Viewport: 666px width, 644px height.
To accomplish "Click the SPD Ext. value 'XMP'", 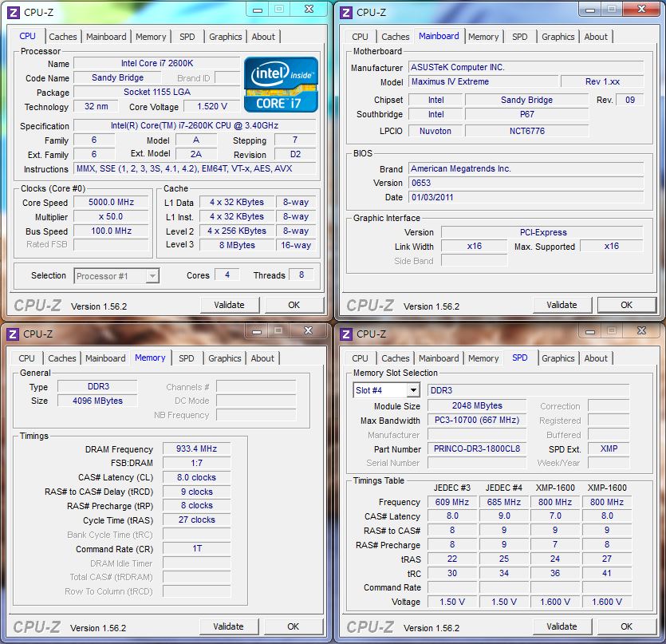I will [x=609, y=449].
